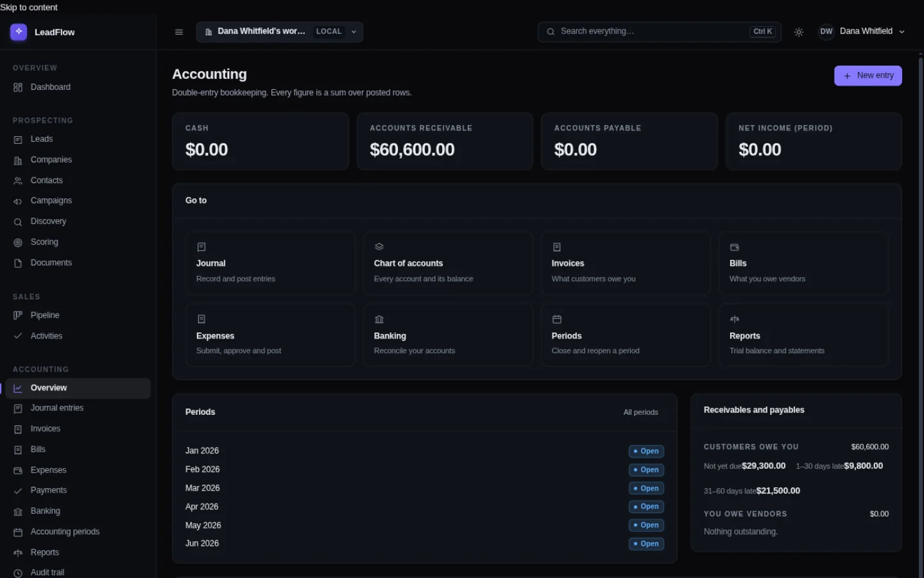Expand the Dana Whitfield user menu
924x578 pixels.
point(862,31)
